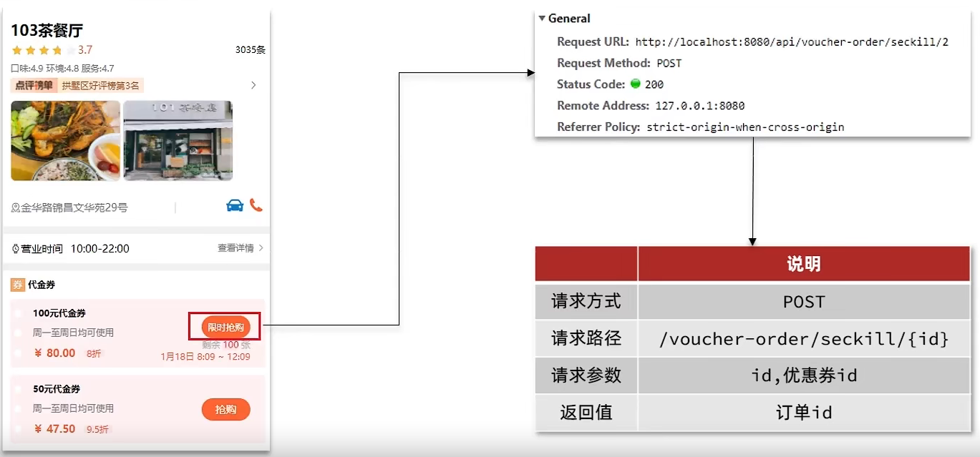Click the strict-origin-when-cross-origin policy value
This screenshot has width=980, height=457.
click(x=745, y=127)
